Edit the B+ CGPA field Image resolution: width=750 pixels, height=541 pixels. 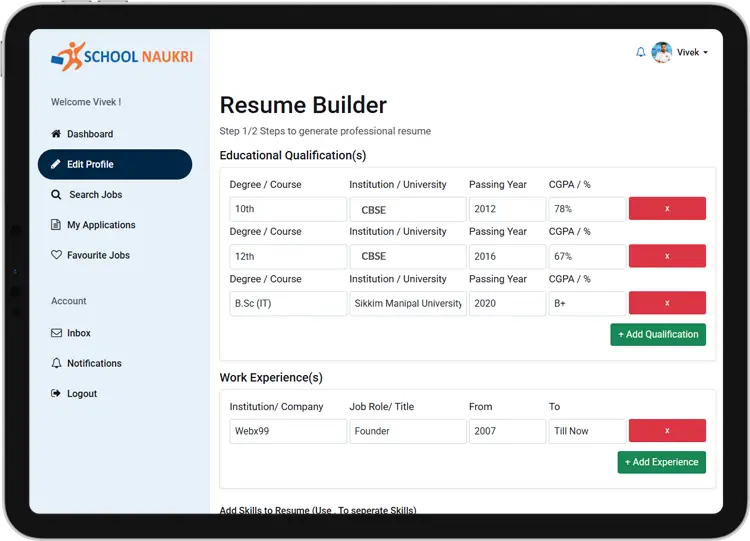point(587,303)
